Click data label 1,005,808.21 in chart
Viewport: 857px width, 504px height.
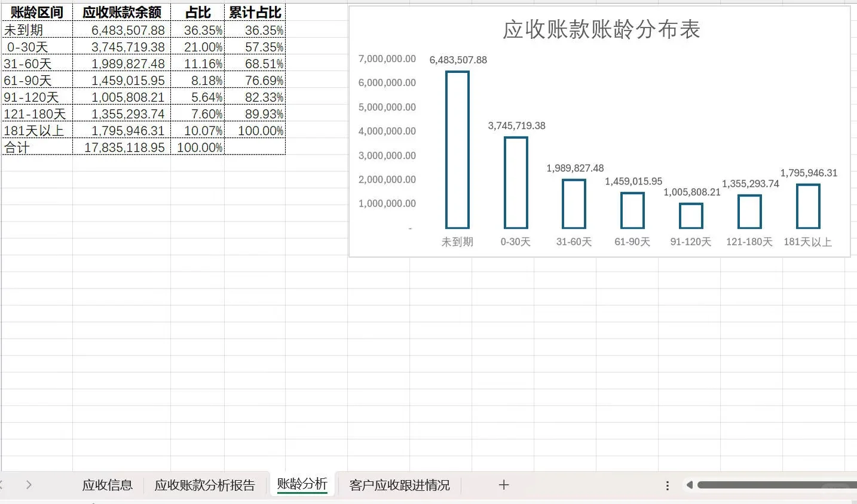point(692,192)
